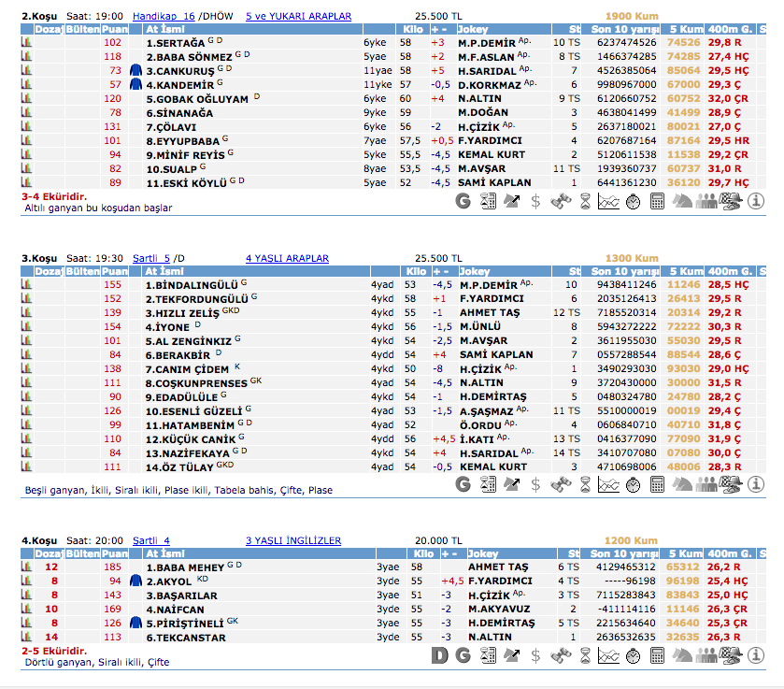Click the Jokey column header in race 3

[x=474, y=271]
